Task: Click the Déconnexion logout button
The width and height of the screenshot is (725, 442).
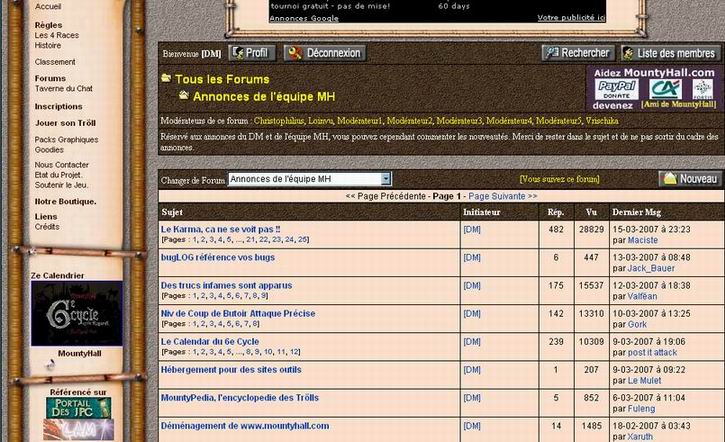Action: pyautogui.click(x=324, y=53)
